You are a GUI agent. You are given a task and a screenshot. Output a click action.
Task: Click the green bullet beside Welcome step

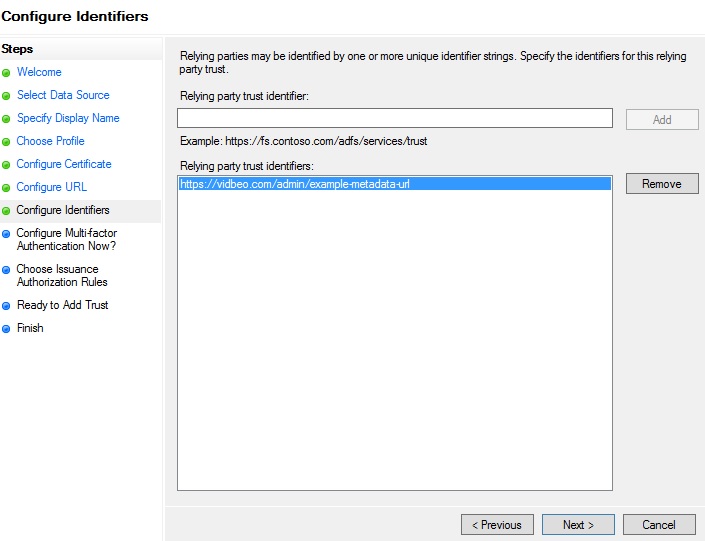pyautogui.click(x=6, y=73)
